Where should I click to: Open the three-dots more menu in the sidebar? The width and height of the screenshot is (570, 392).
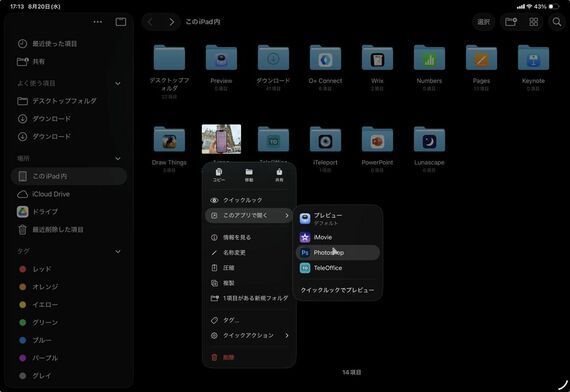tap(97, 22)
